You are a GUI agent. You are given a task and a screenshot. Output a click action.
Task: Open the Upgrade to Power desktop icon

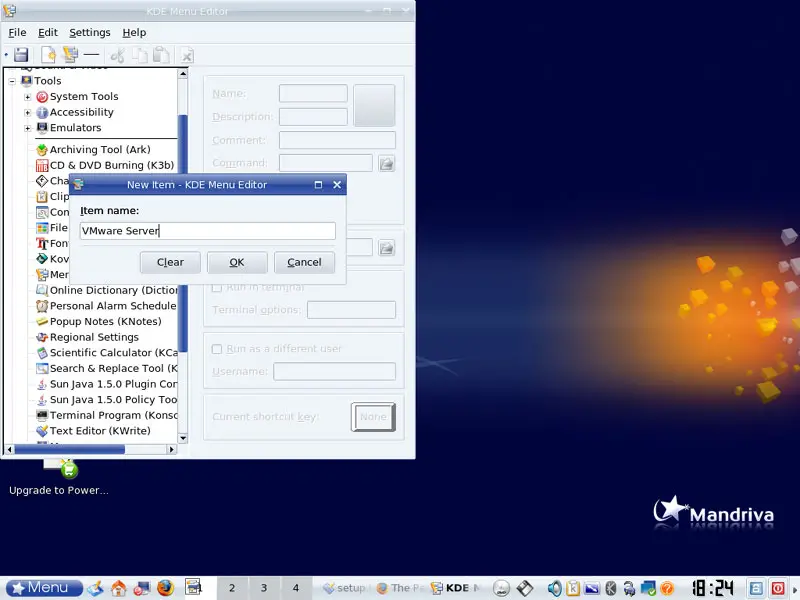(x=60, y=468)
